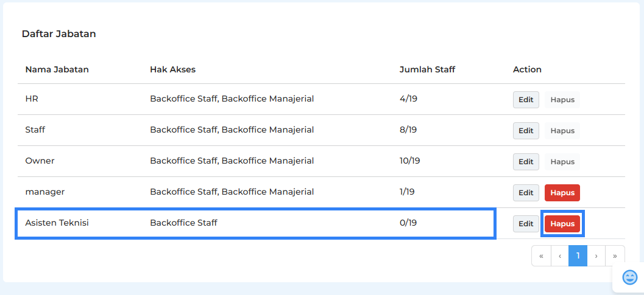The width and height of the screenshot is (644, 295).
Task: Go to next page with single-right arrow
Action: [x=596, y=256]
